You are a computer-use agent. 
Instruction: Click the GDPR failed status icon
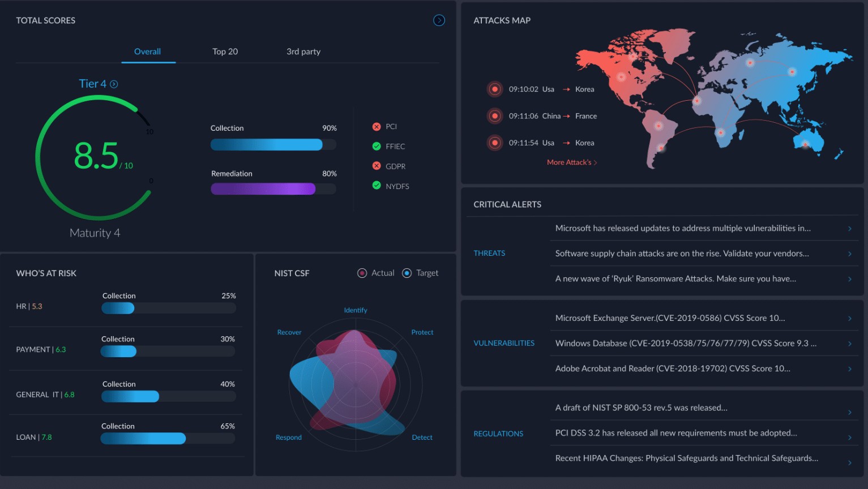tap(377, 166)
